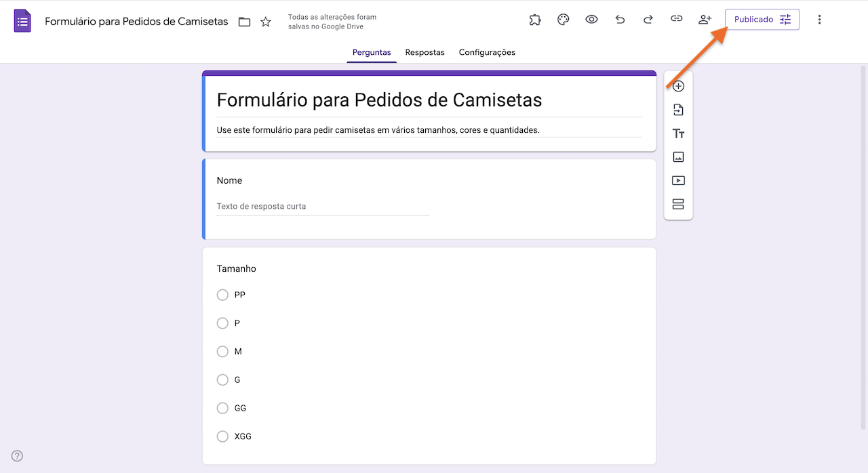Switch to the Respostas tab
This screenshot has width=868, height=473.
point(425,52)
